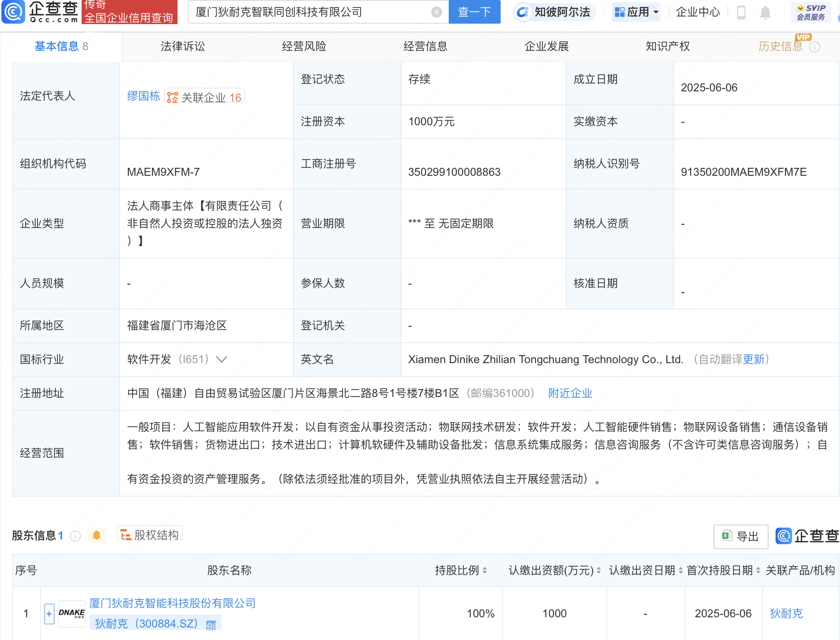Image resolution: width=840 pixels, height=640 pixels.
Task: Open legal representative 缪国栋 profile
Action: point(144,96)
